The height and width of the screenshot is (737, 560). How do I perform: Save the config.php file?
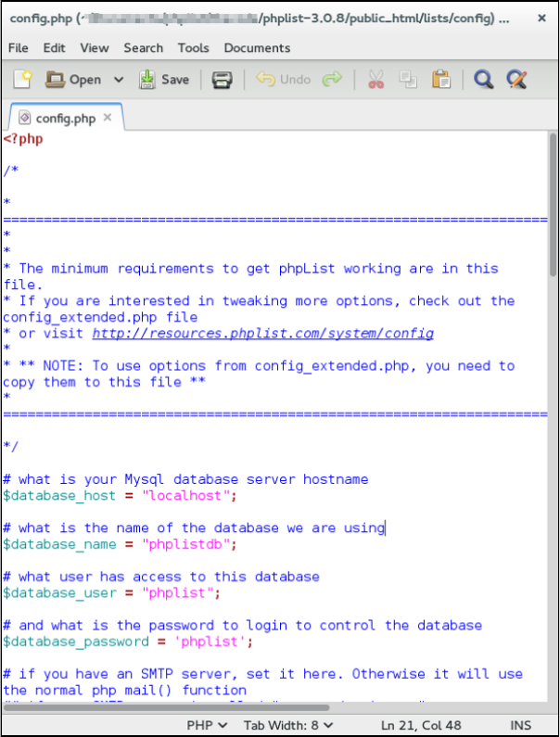pyautogui.click(x=164, y=80)
